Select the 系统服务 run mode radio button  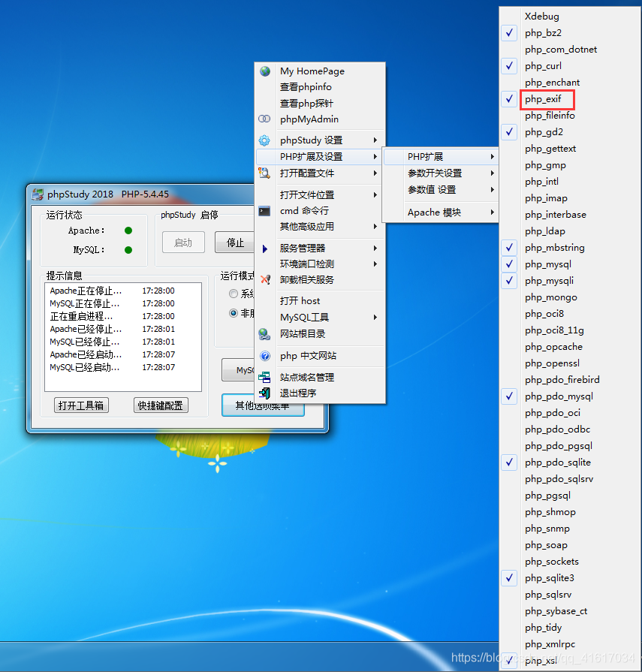click(x=234, y=294)
